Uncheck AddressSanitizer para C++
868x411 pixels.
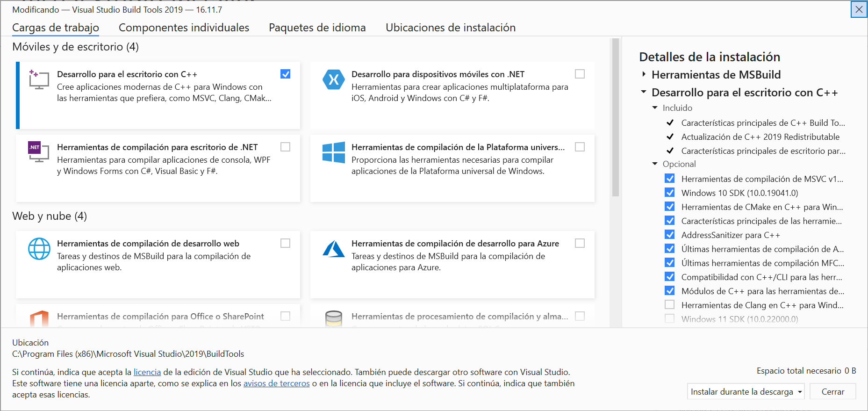(x=670, y=235)
